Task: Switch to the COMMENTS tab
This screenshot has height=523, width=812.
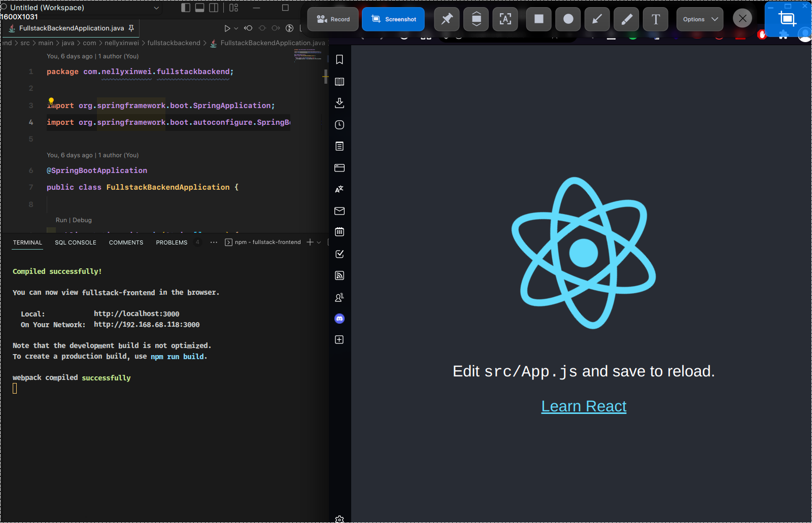Action: pos(126,242)
